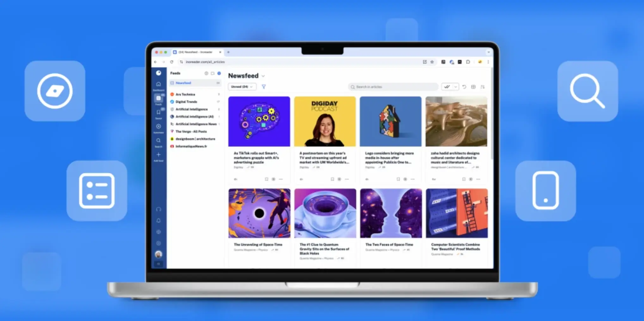The height and width of the screenshot is (321, 644).
Task: Open 'The Unraveling of Space-Time' article title
Action: pos(258,245)
